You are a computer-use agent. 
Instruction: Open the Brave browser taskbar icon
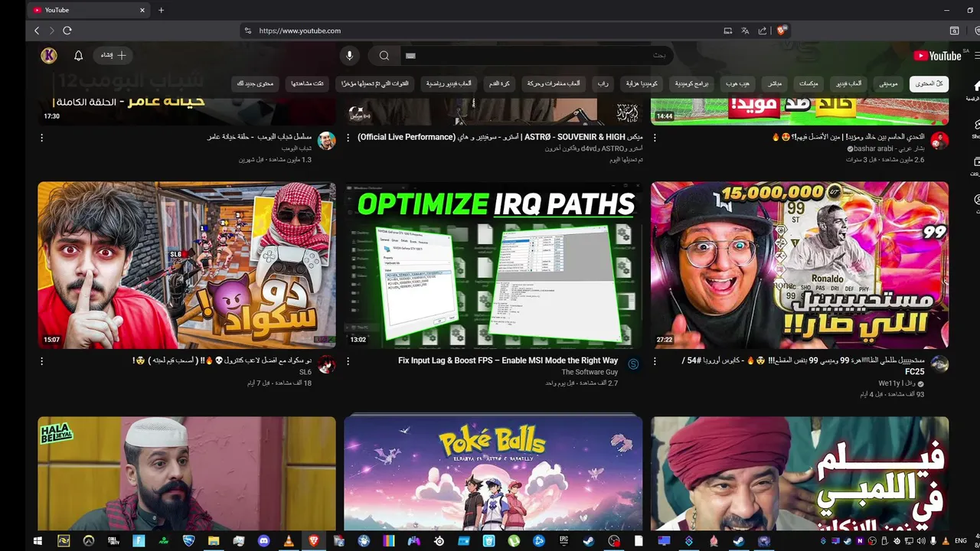pos(314,541)
